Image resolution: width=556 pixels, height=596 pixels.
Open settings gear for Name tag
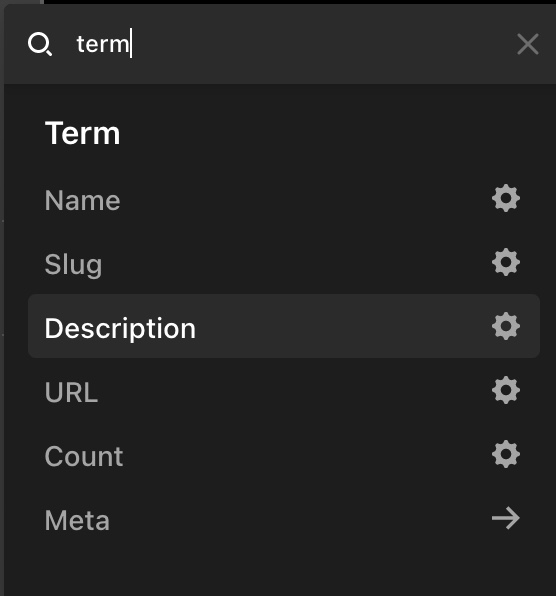coord(505,198)
